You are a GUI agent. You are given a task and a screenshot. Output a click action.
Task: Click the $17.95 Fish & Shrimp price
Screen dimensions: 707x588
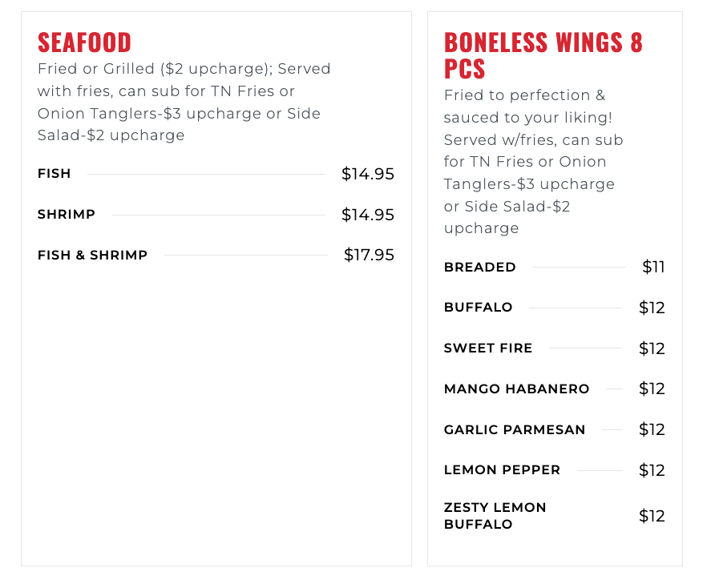tap(369, 255)
